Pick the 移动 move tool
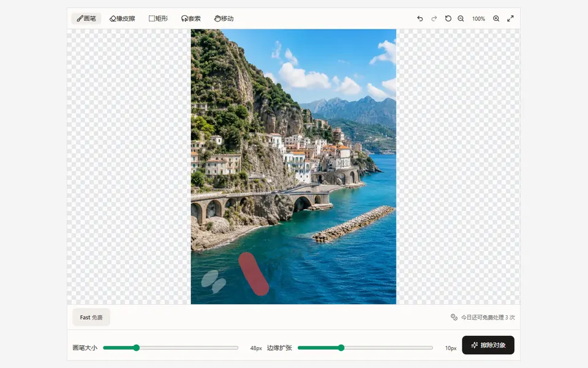 click(224, 18)
